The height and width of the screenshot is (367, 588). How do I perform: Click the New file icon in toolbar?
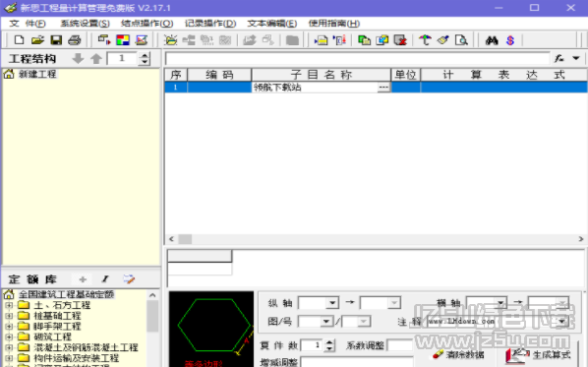click(19, 39)
